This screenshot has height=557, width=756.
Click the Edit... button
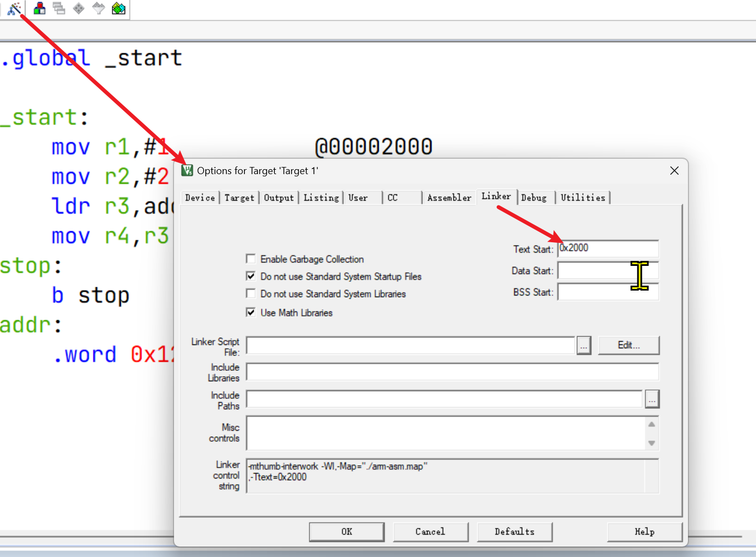coord(629,345)
